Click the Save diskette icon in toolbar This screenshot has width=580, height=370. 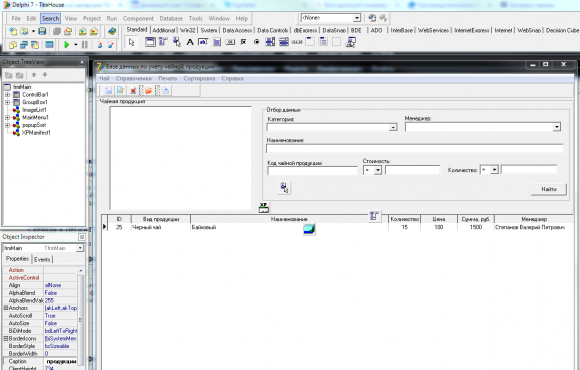(x=42, y=31)
